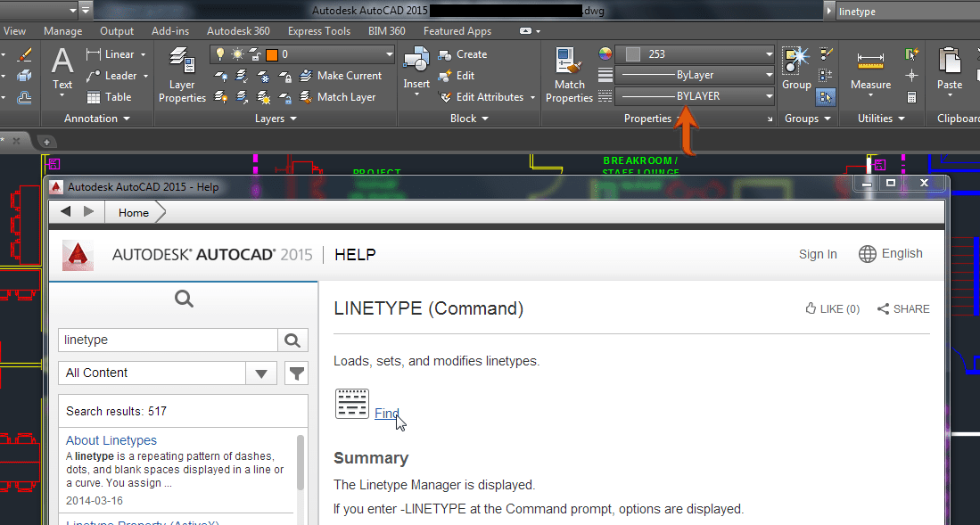Open the Layer Properties manager
The image size is (980, 525).
click(x=182, y=75)
